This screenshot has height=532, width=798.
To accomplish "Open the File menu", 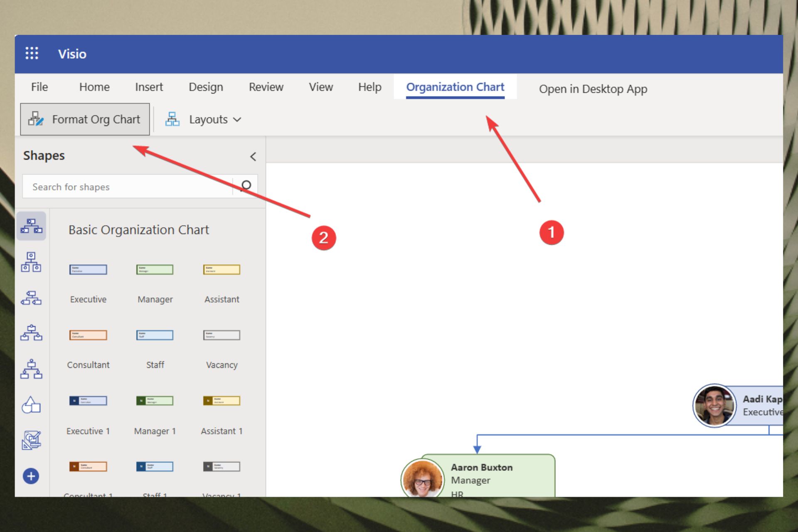I will click(x=39, y=87).
